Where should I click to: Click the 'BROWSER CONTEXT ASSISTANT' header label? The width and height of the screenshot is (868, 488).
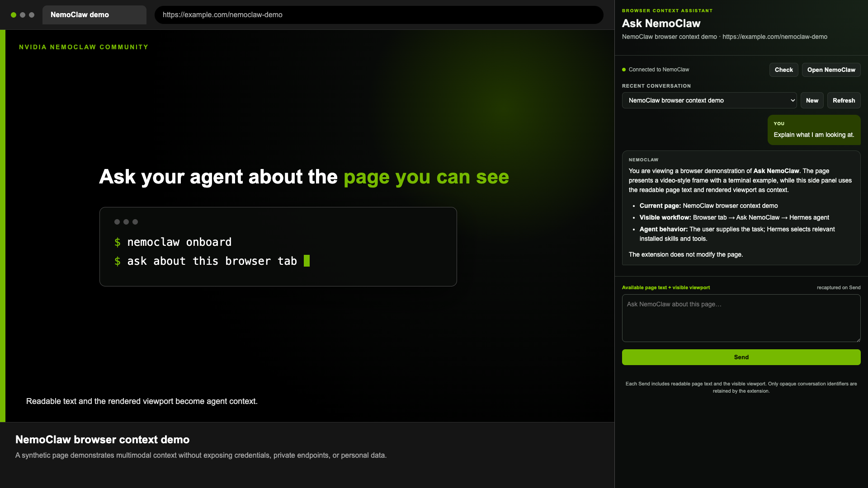tap(667, 10)
